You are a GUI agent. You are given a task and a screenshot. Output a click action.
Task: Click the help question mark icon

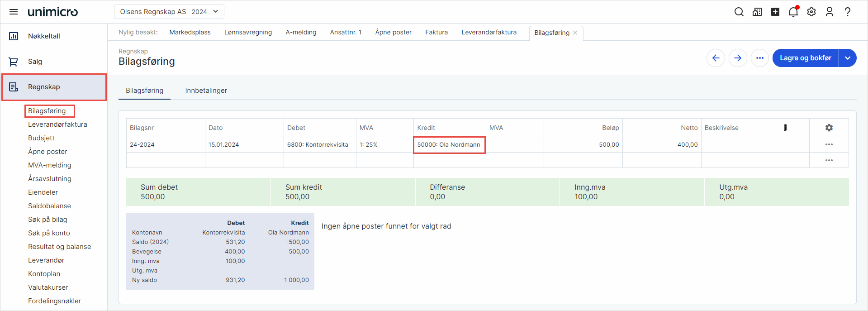pyautogui.click(x=847, y=12)
